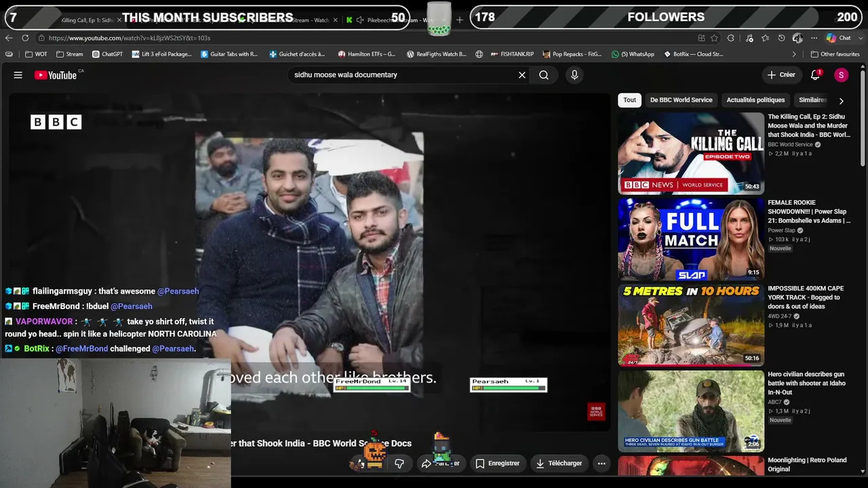Save video with the Enregistrer button
Screen dimensions: 868x488
(x=497, y=464)
